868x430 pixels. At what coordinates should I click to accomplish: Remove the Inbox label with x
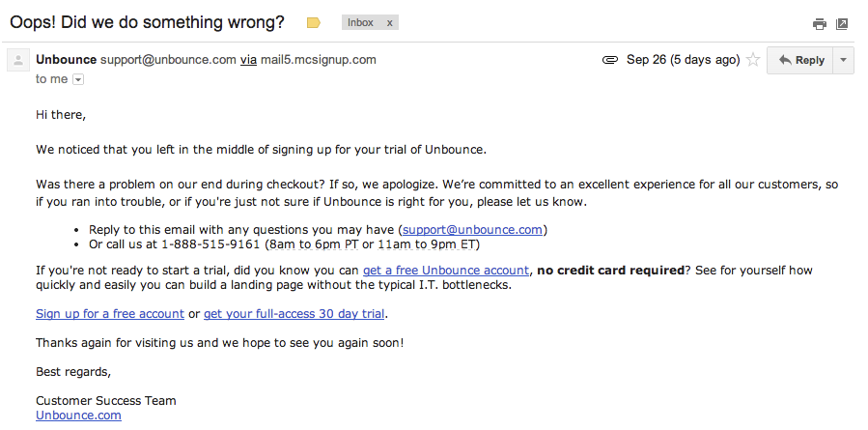(389, 22)
